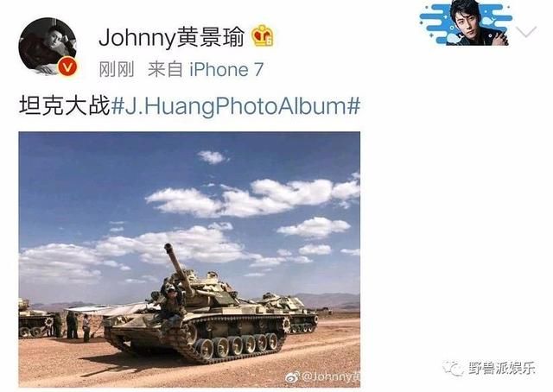Click the person sitting on the tank
The image size is (553, 392).
[172, 303]
